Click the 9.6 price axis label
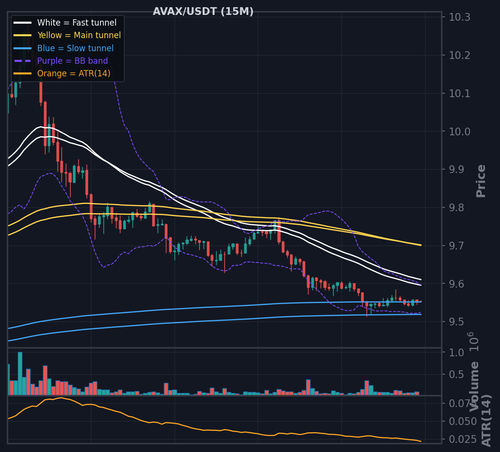 457,284
